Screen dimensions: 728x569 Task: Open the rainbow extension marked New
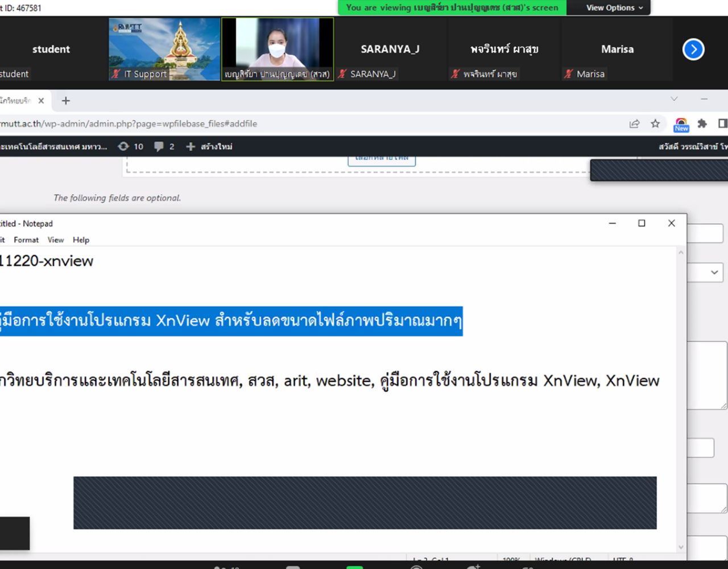click(x=681, y=124)
